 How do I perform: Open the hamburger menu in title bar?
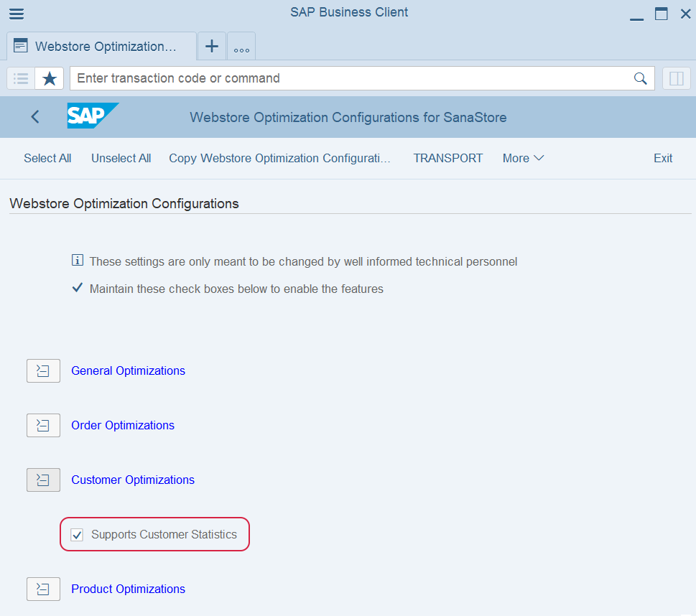(16, 14)
